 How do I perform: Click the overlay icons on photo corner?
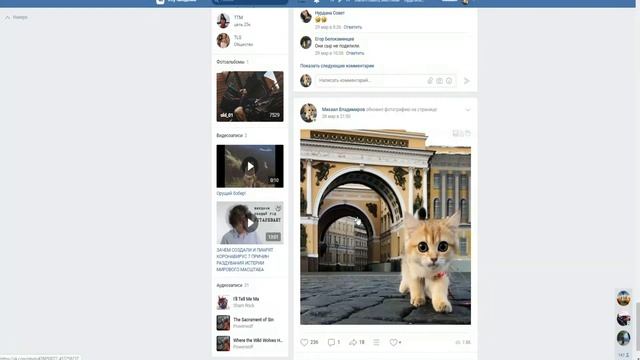(x=461, y=133)
